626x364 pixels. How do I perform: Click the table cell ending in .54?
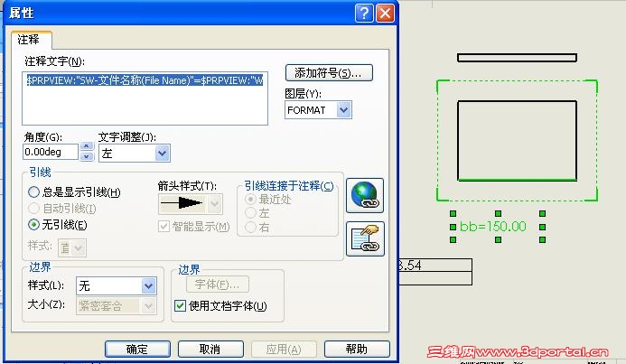(435, 266)
